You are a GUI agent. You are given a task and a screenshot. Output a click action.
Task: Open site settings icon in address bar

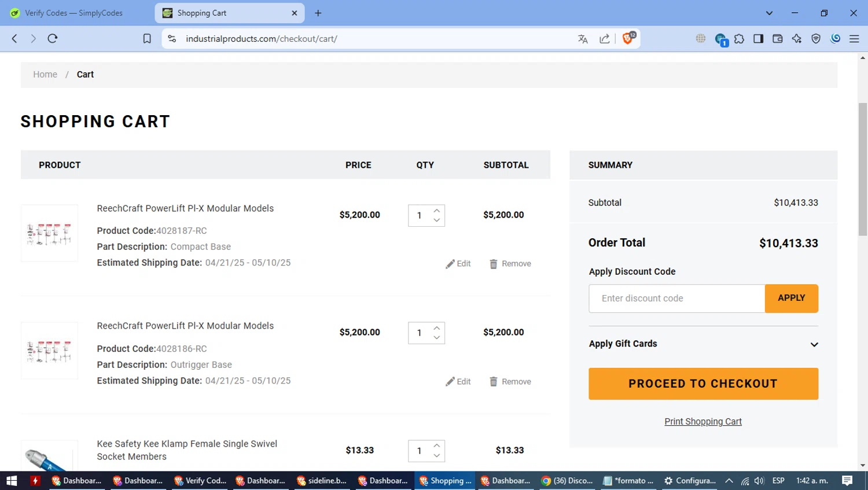pyautogui.click(x=172, y=39)
